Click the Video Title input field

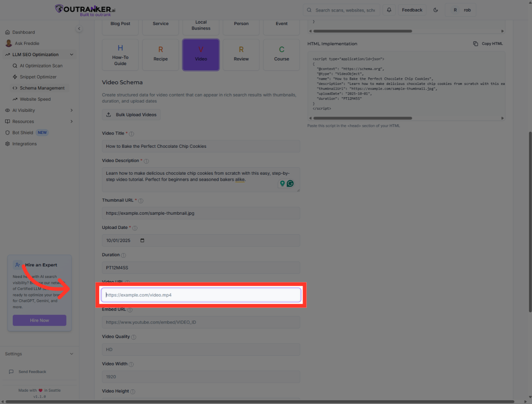[x=201, y=146]
